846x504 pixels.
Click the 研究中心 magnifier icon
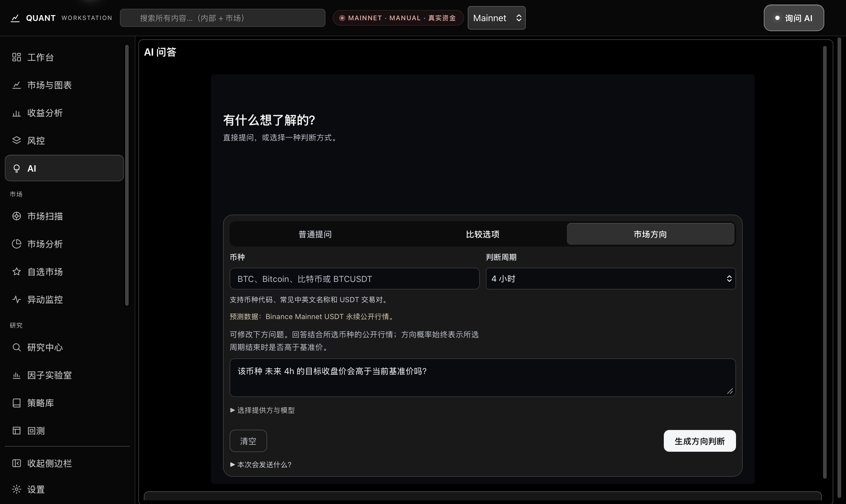tap(16, 347)
